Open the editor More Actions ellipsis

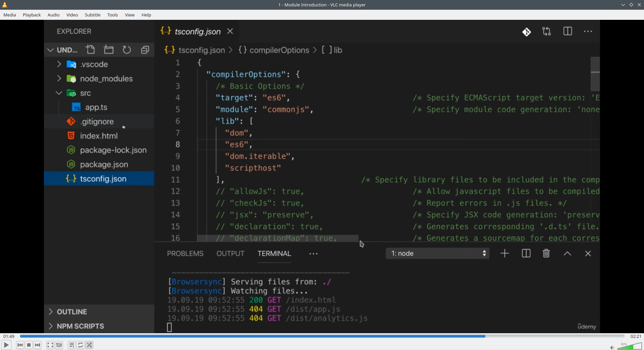pyautogui.click(x=588, y=32)
